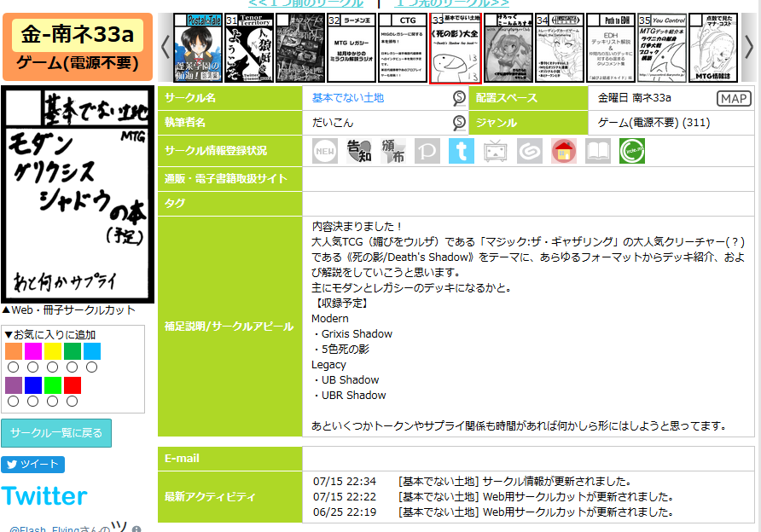Click ・Grixis Shadow list line
761x532 pixels.
coord(351,333)
